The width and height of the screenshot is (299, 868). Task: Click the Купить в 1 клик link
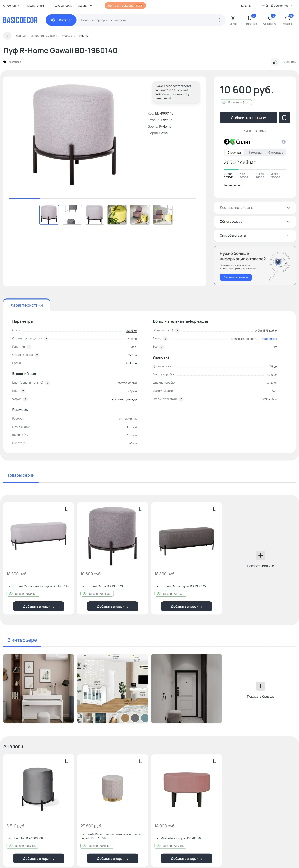coord(255,131)
